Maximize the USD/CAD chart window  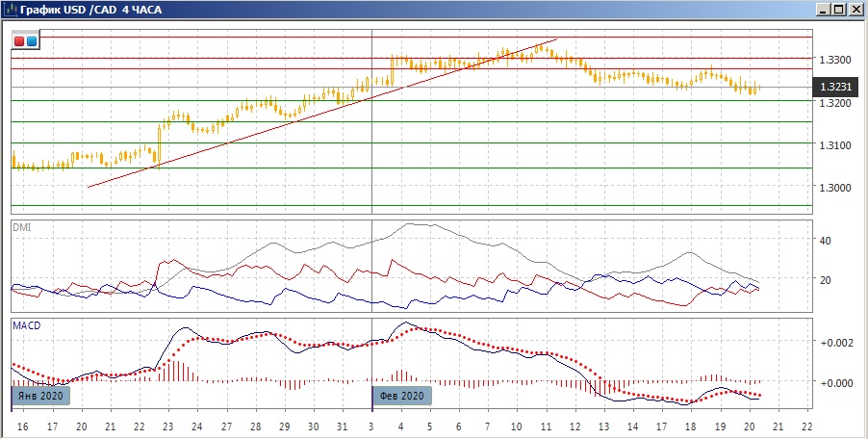(839, 10)
